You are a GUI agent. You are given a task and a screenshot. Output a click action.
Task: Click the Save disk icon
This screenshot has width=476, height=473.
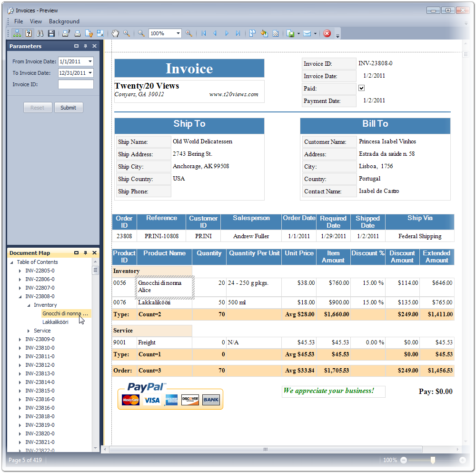[x=51, y=33]
